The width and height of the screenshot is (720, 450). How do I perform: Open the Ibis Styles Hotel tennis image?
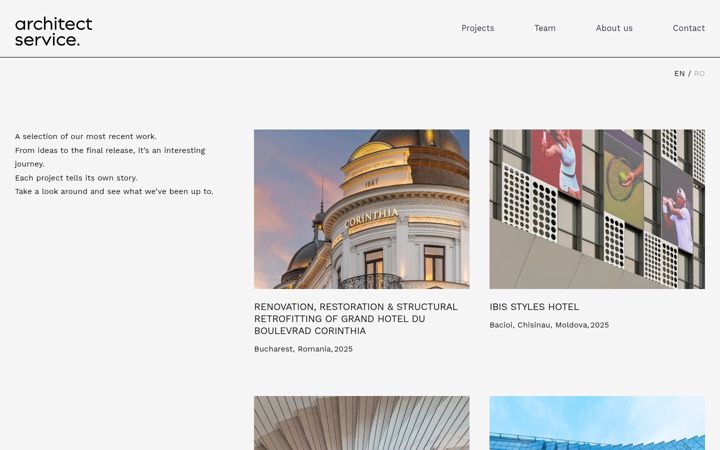pos(597,209)
